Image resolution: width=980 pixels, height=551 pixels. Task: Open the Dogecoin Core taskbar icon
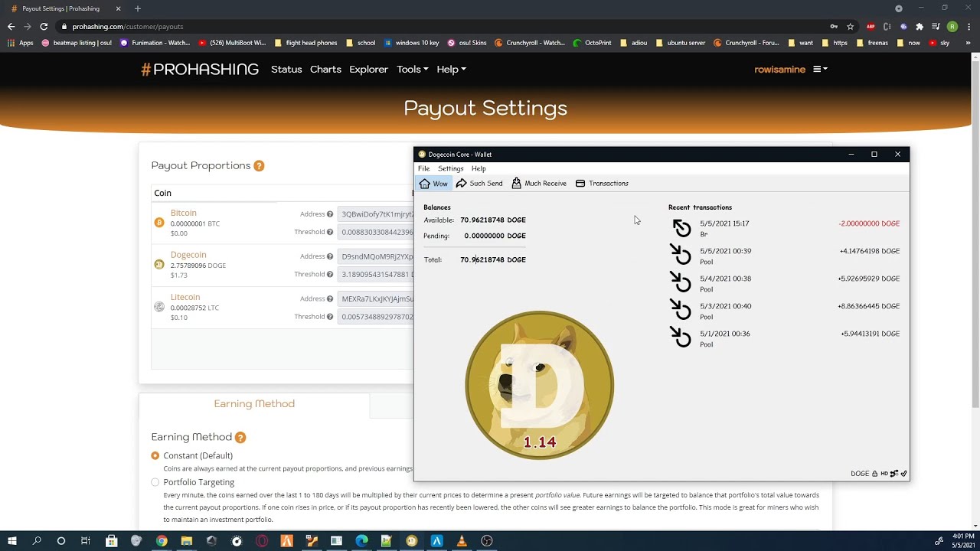pyautogui.click(x=411, y=541)
